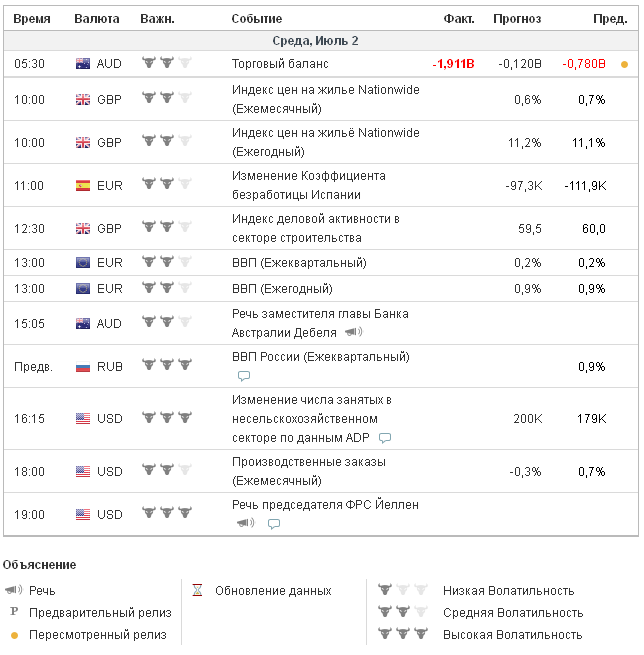Image resolution: width=644 pixels, height=655 pixels.
Task: Open the Торговый баланс event
Action: (271, 63)
